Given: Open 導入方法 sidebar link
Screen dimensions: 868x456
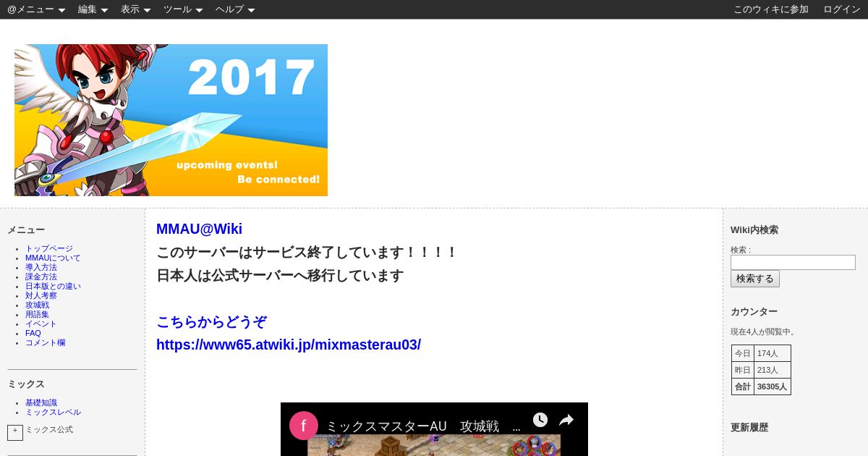Looking at the screenshot, I should (x=41, y=267).
